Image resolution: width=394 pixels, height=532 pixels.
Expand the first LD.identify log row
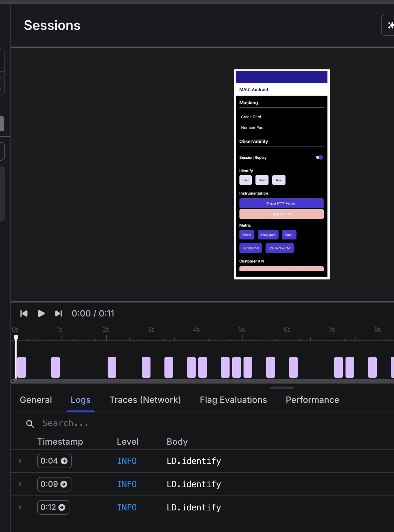(20, 461)
